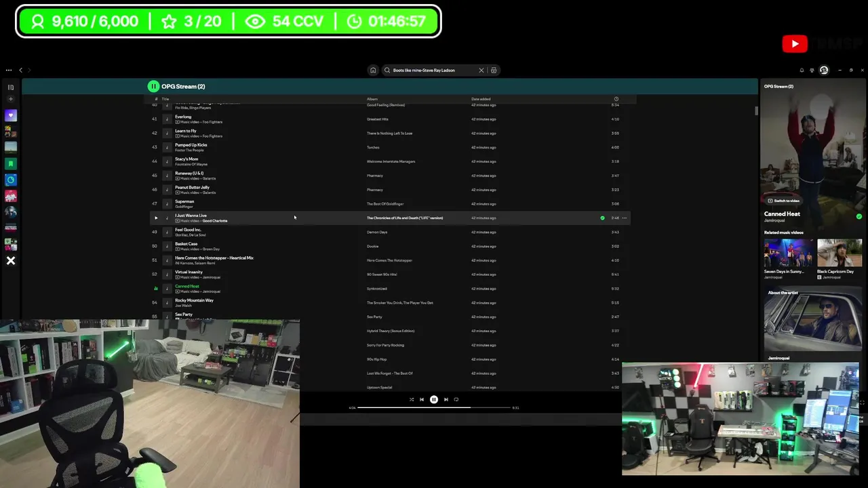Open the user profile avatar menu
This screenshot has height=488, width=868.
824,70
